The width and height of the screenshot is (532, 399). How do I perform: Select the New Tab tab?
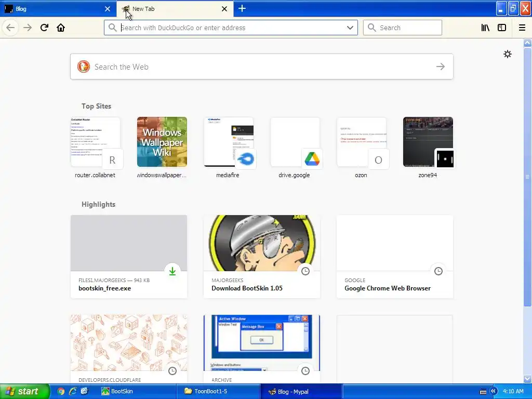(x=175, y=9)
